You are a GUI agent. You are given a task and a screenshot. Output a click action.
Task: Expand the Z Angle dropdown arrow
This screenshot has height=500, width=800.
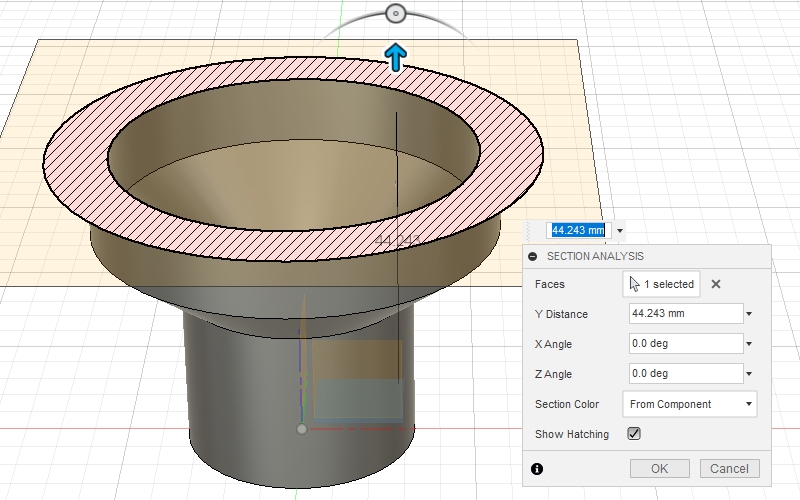[749, 375]
